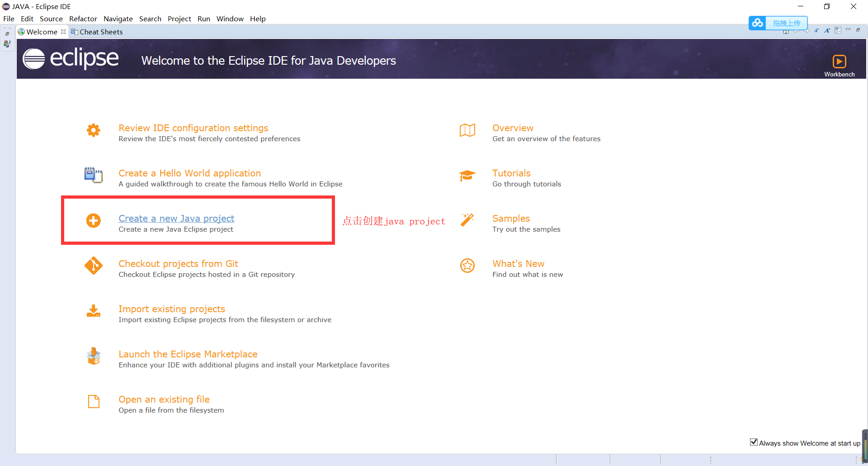Open the Edit menu
Image resolution: width=868 pixels, height=466 pixels.
pyautogui.click(x=27, y=19)
